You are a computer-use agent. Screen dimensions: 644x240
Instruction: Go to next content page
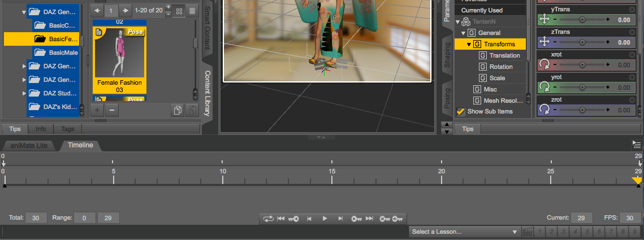pos(126,10)
